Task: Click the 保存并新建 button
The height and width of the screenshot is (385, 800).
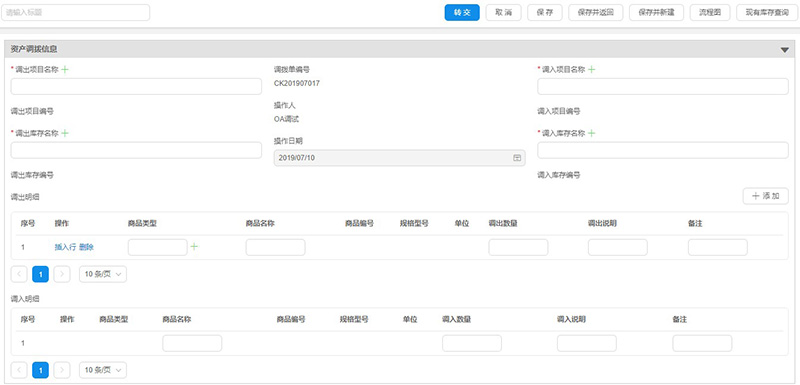Action: tap(657, 13)
